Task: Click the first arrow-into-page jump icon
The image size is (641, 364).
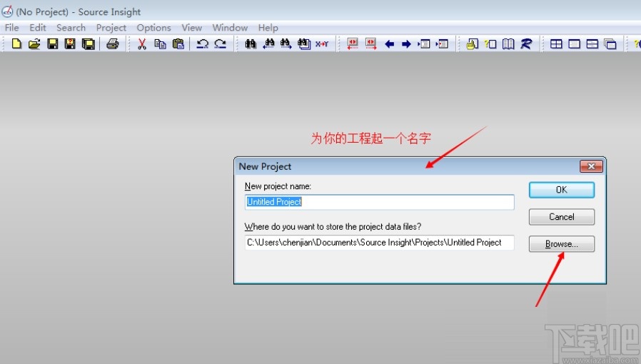Action: click(x=424, y=44)
